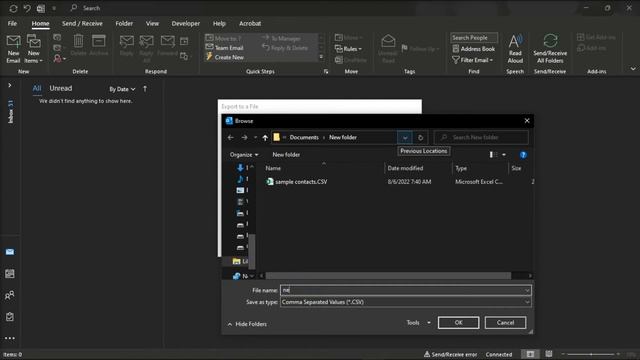This screenshot has width=640, height=360.
Task: Click the Music folder in navigation tree
Action: point(242,179)
